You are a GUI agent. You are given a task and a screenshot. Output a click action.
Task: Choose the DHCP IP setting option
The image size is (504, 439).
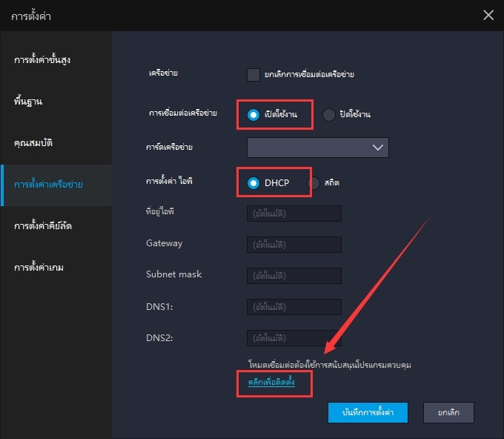coord(253,182)
